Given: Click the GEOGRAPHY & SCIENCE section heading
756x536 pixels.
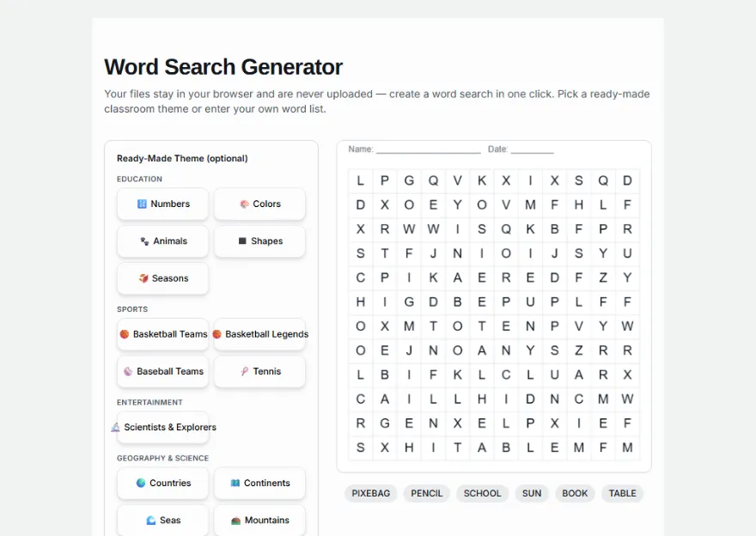Looking at the screenshot, I should pyautogui.click(x=162, y=458).
